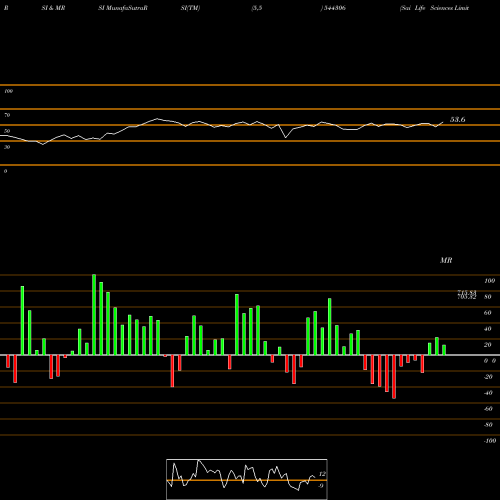This screenshot has width=500, height=500.
Task: Click the longest red bar in MR histogram
Action: click(394, 377)
